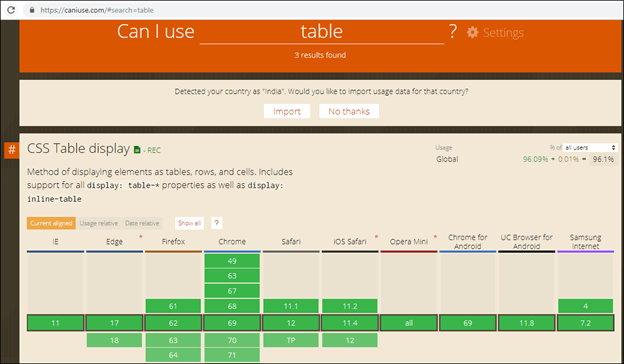Click the Show all button
The image size is (624, 364).
(x=189, y=223)
